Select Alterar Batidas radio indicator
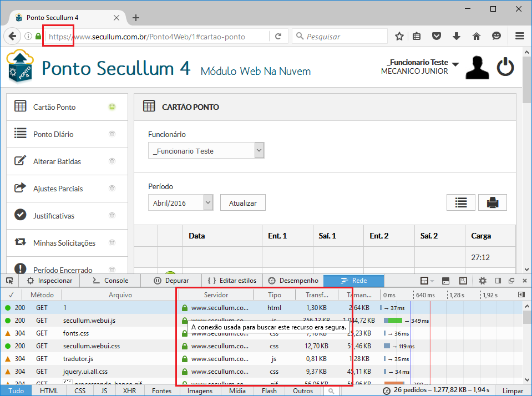The width and height of the screenshot is (532, 396). pos(112,161)
